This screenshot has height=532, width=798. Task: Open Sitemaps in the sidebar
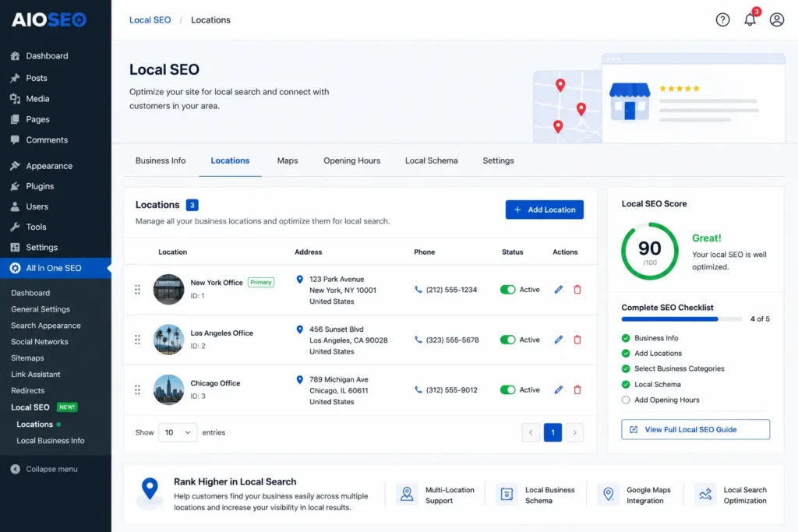[x=27, y=358]
